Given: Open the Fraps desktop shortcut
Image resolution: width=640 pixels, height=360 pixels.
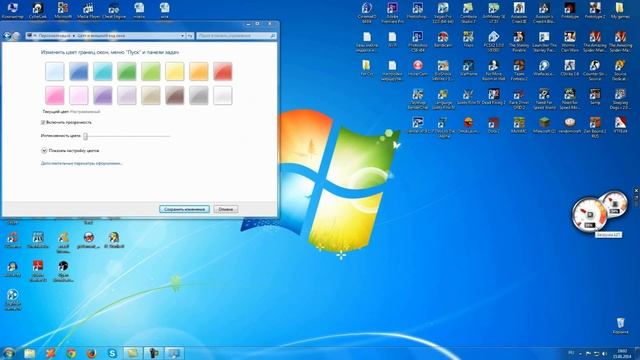Looking at the screenshot, I should 468,40.
